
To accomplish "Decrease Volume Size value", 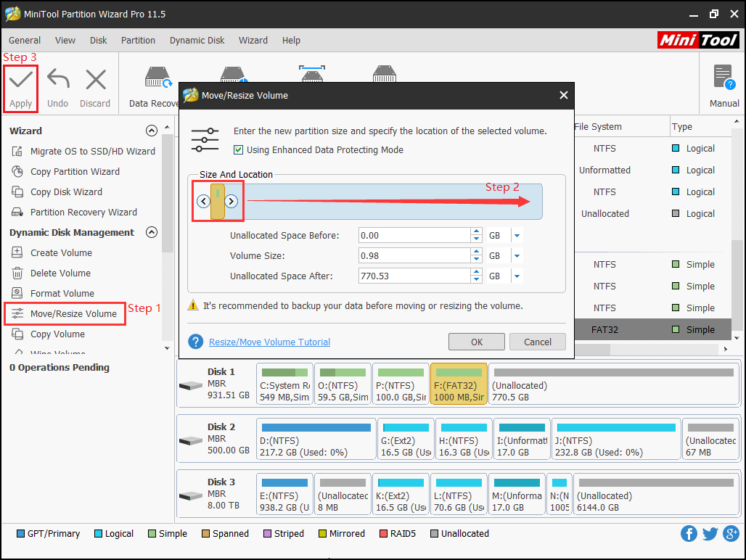I will [476, 260].
